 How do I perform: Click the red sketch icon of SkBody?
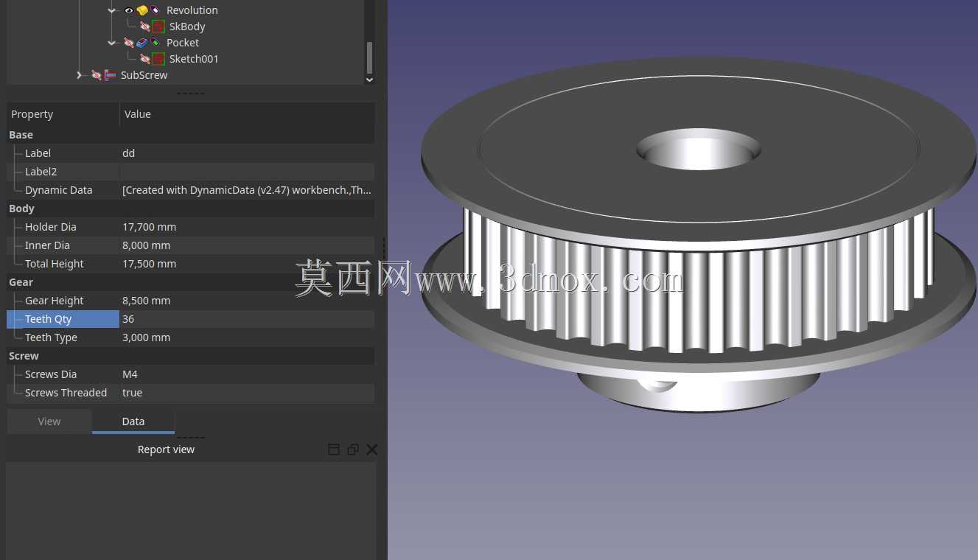pyautogui.click(x=158, y=27)
